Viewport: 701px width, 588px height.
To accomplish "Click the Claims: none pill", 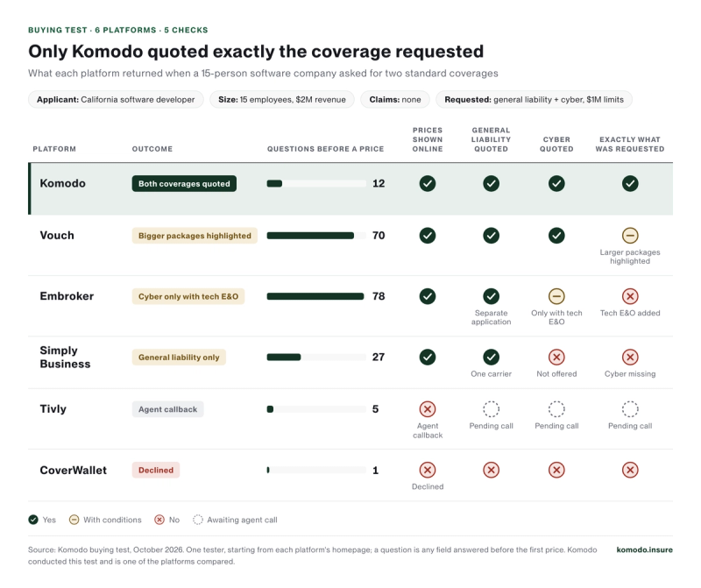I will 395,99.
